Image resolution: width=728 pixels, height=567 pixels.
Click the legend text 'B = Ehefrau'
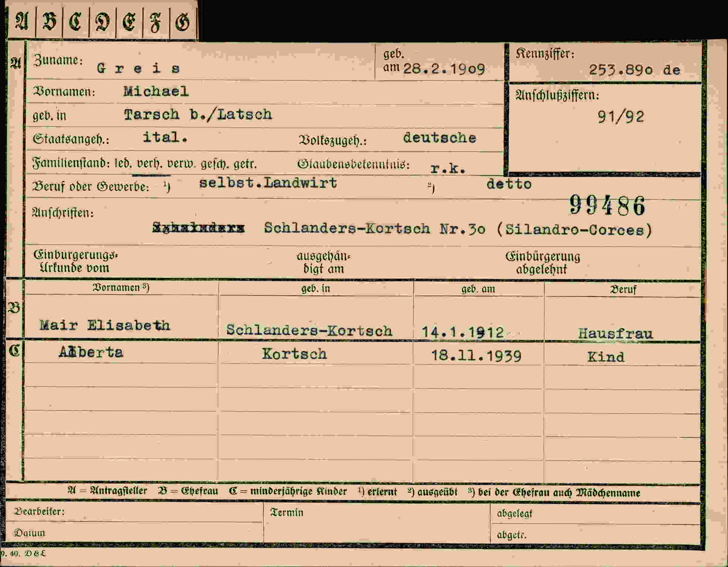(x=188, y=491)
